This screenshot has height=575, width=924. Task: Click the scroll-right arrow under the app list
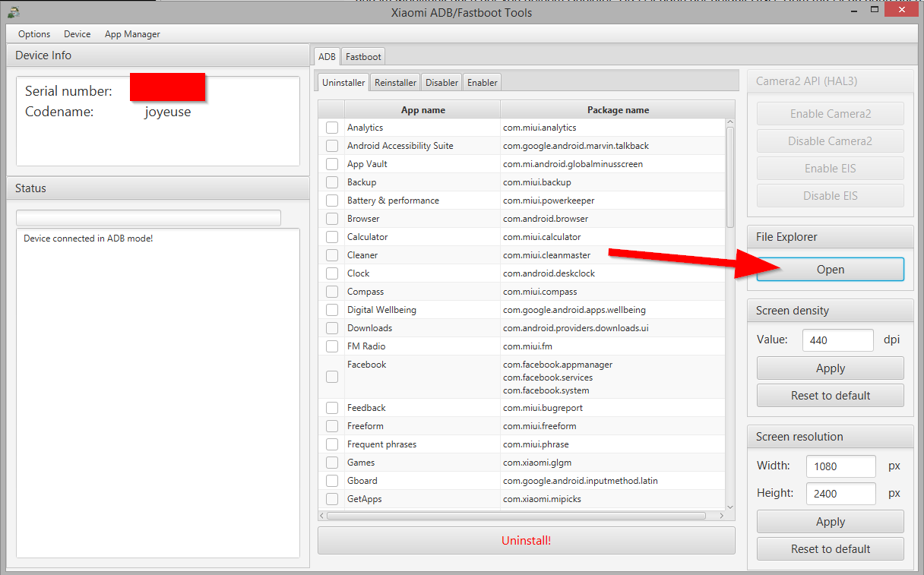(x=721, y=516)
